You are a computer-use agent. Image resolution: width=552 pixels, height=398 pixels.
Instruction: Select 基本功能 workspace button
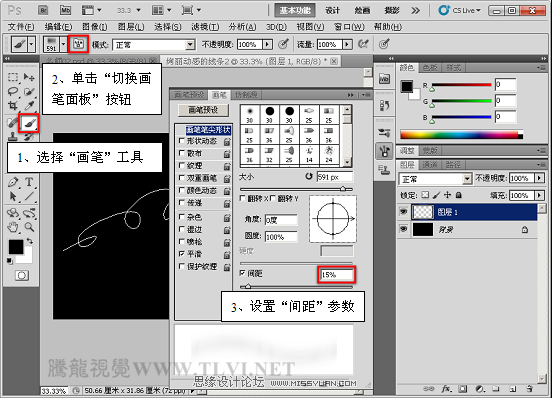tap(295, 11)
